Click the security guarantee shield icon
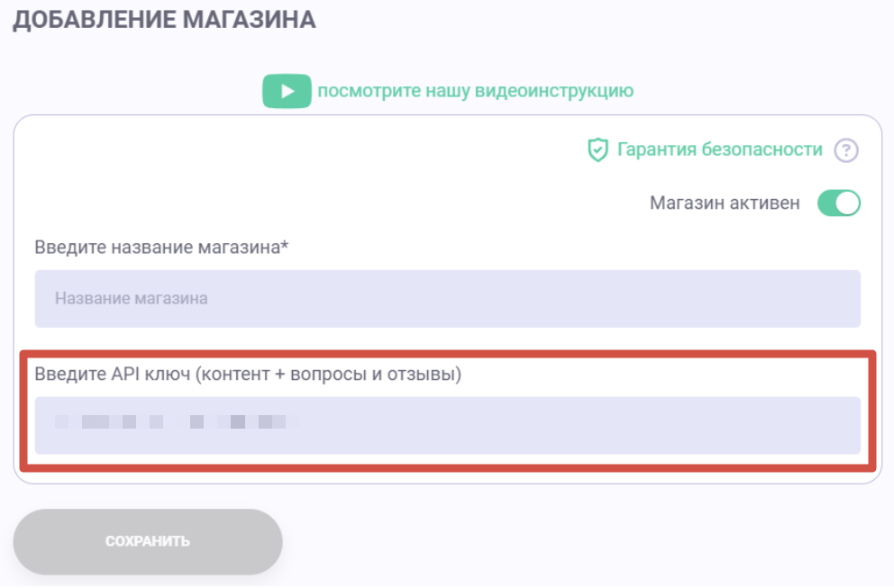 pos(598,150)
